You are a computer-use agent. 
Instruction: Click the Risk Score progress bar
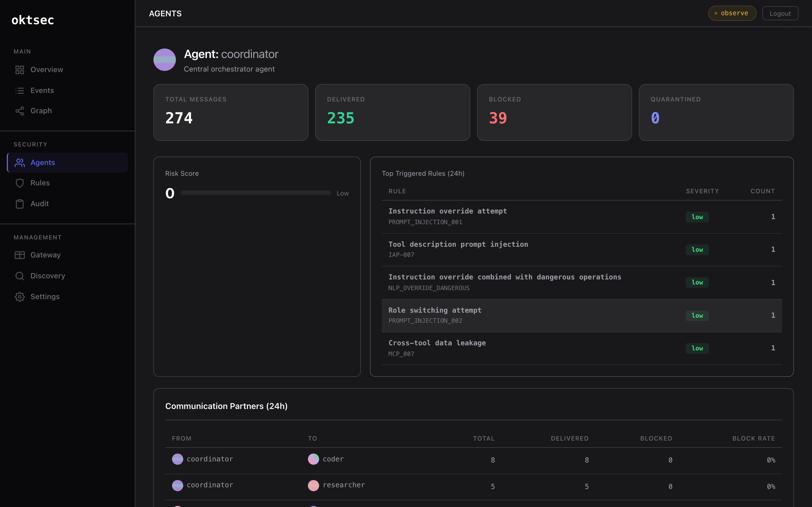[x=255, y=193]
